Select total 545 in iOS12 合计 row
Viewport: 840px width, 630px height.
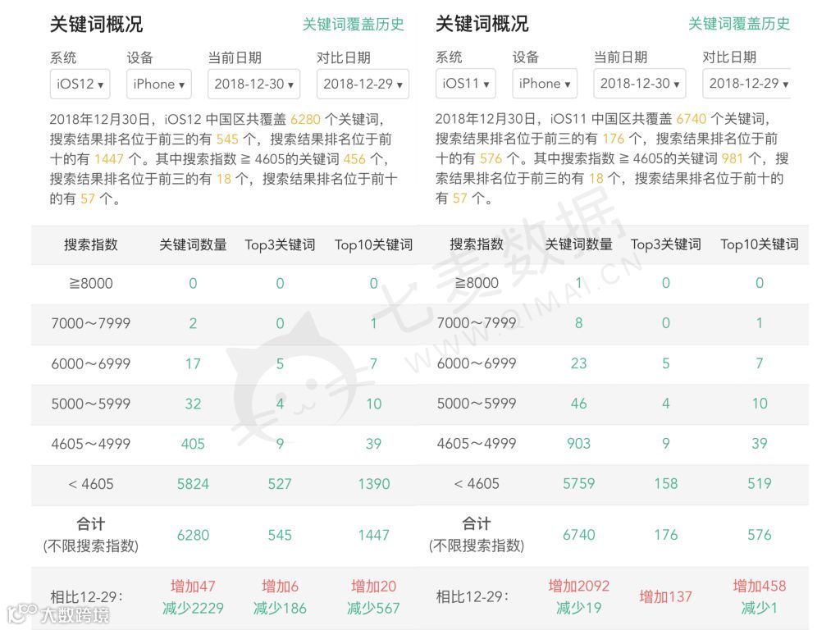pyautogui.click(x=280, y=535)
